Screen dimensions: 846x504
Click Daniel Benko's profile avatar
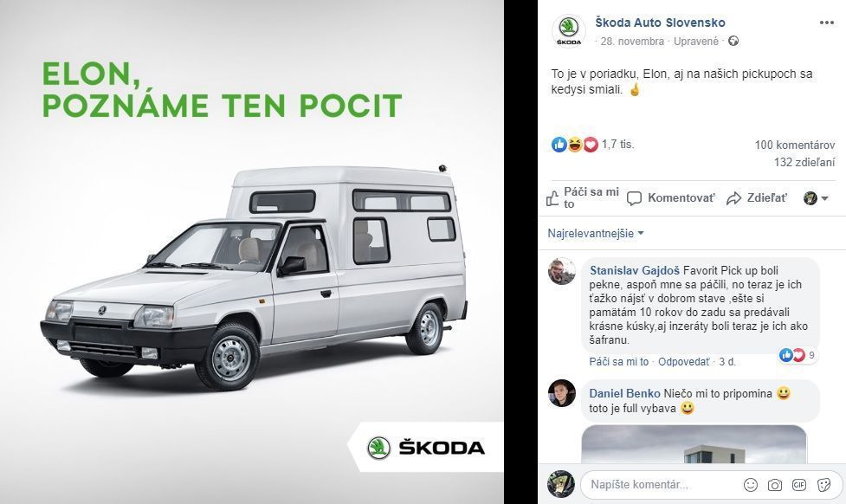[562, 393]
